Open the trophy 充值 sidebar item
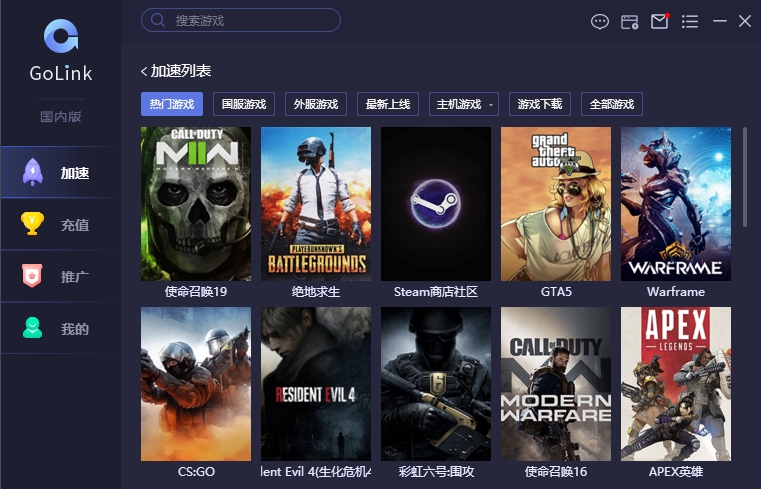 [x=58, y=224]
